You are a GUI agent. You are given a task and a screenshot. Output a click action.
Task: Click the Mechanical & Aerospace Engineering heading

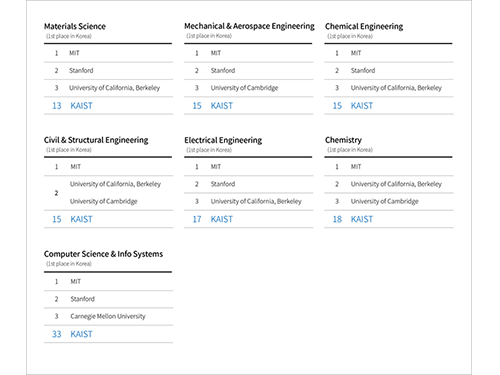point(249,26)
